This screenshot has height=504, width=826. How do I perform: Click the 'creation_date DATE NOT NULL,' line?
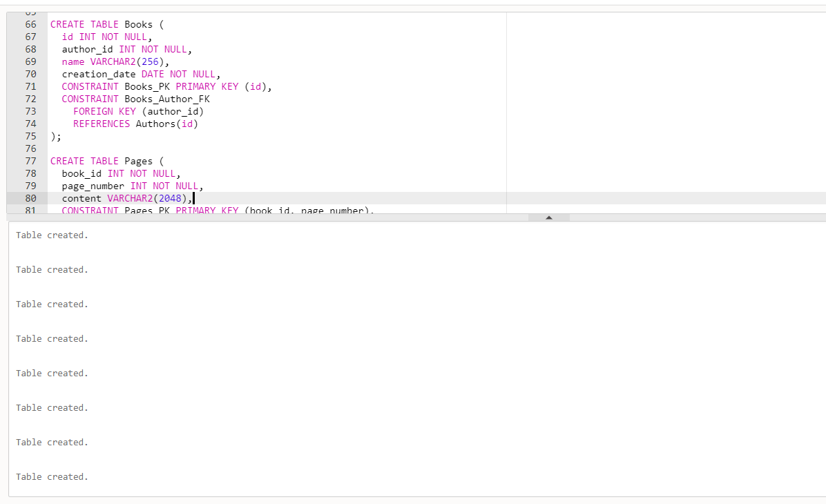point(141,75)
